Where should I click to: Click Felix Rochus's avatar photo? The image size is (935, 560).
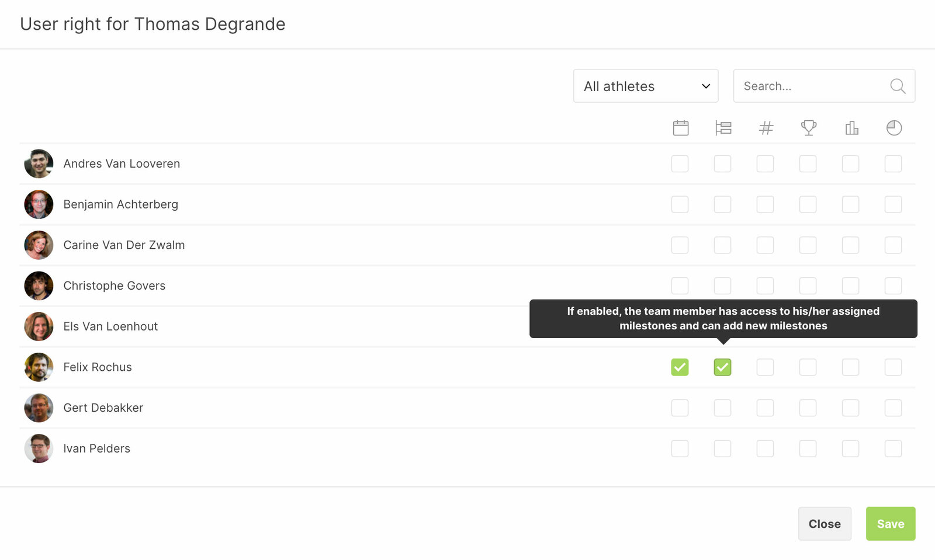pyautogui.click(x=39, y=367)
